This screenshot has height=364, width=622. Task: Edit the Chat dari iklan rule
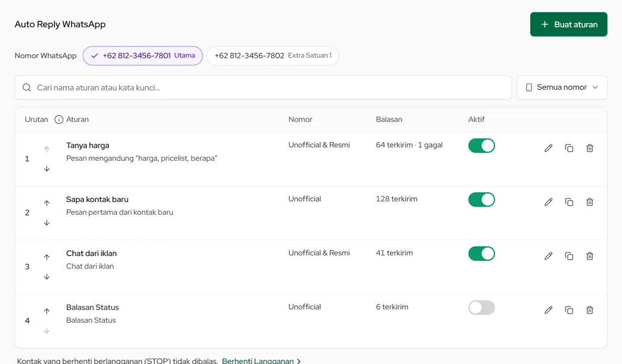[549, 256]
